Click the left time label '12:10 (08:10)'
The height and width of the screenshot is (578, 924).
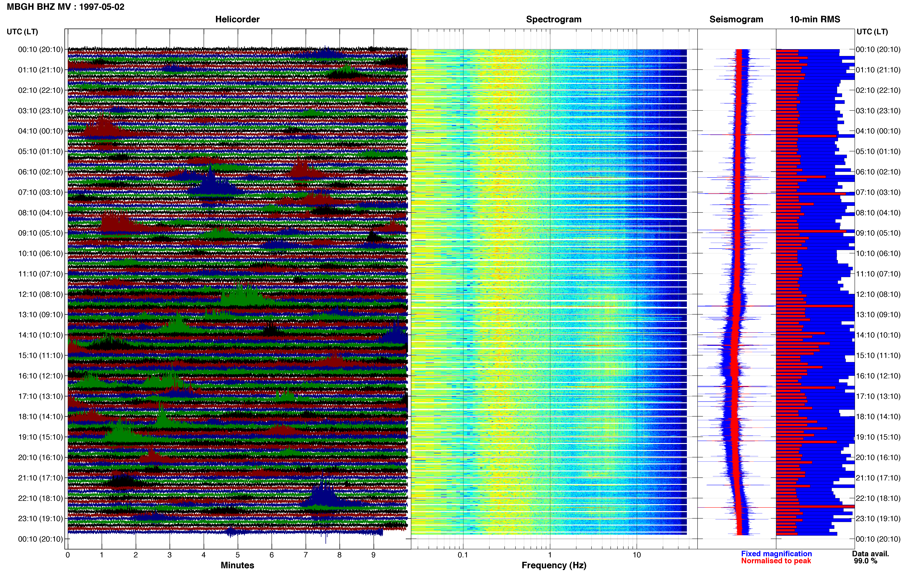coord(41,294)
